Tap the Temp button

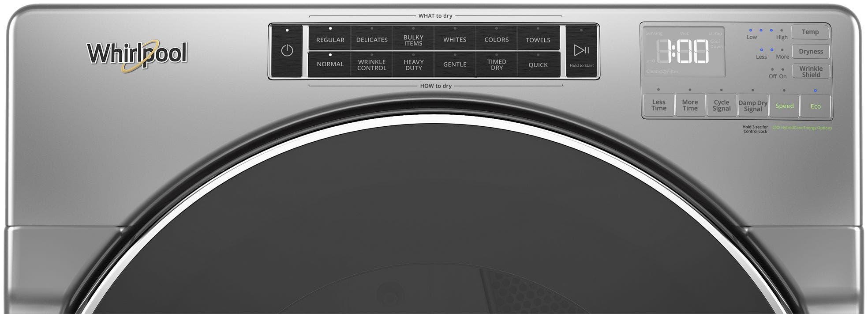pyautogui.click(x=810, y=32)
